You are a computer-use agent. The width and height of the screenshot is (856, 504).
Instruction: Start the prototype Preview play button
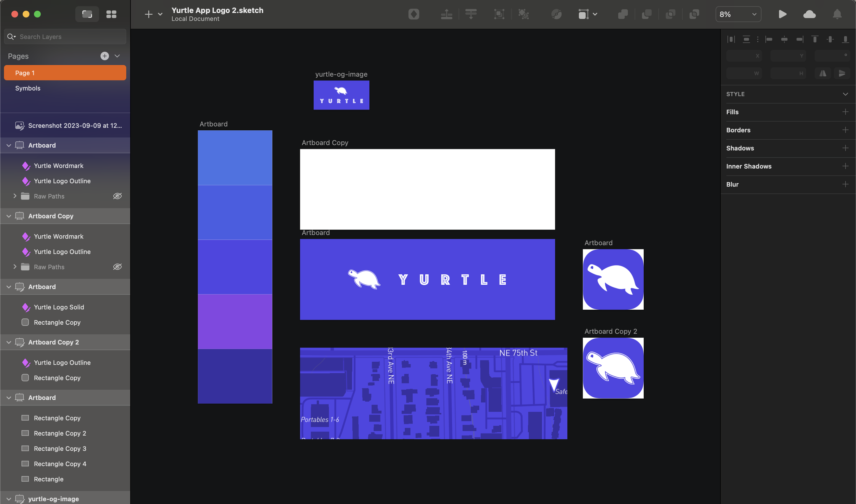click(782, 14)
